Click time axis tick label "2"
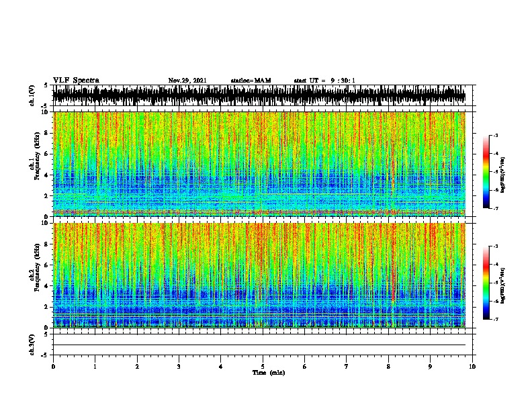532x411 pixels. [x=137, y=367]
